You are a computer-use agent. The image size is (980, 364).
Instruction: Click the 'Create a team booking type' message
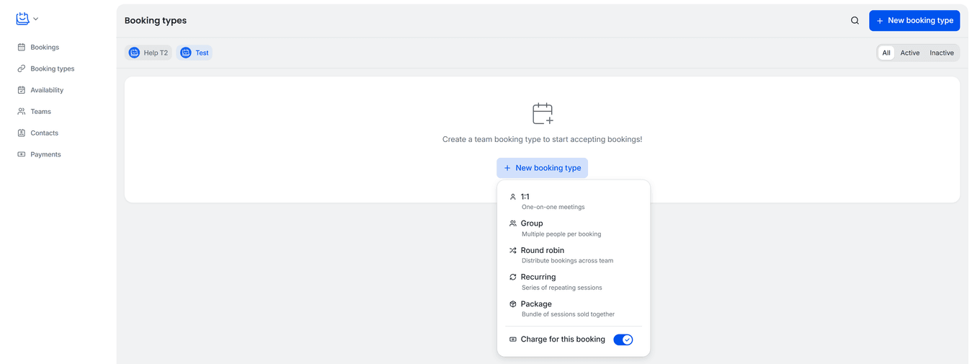pyautogui.click(x=542, y=139)
